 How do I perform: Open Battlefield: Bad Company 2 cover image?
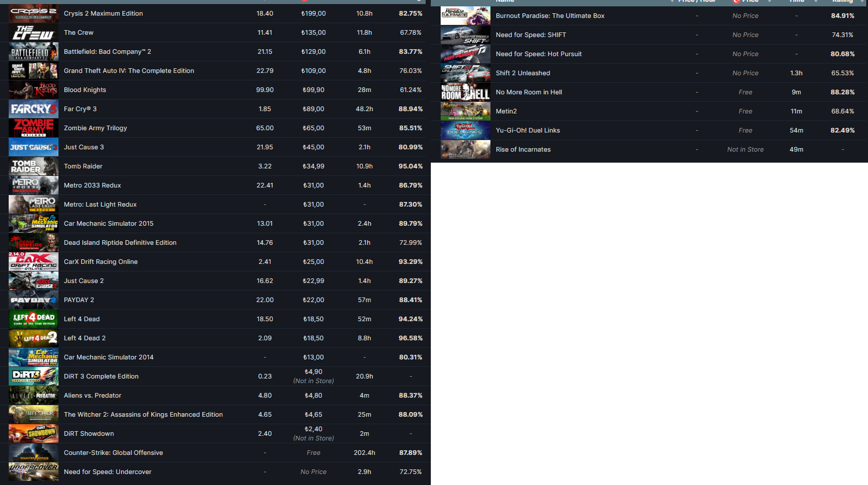click(x=34, y=52)
